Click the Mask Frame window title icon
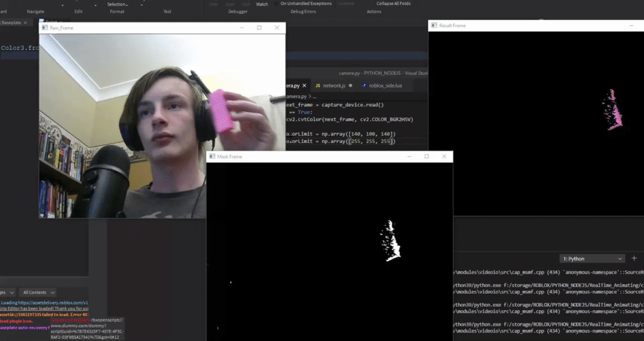Image resolution: width=644 pixels, height=341 pixels. tap(212, 156)
